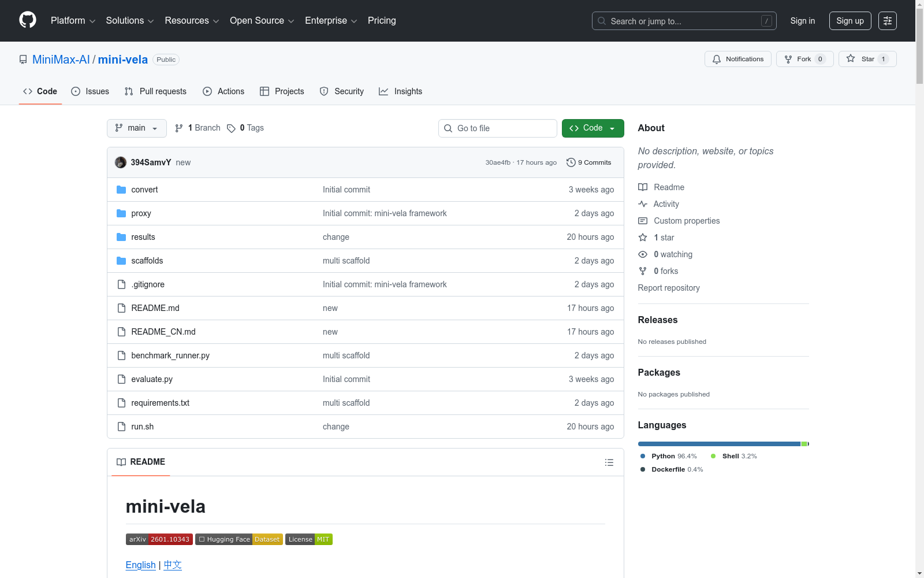Click the License MIT badge
Screen dimensions: 924x578
pos(309,539)
